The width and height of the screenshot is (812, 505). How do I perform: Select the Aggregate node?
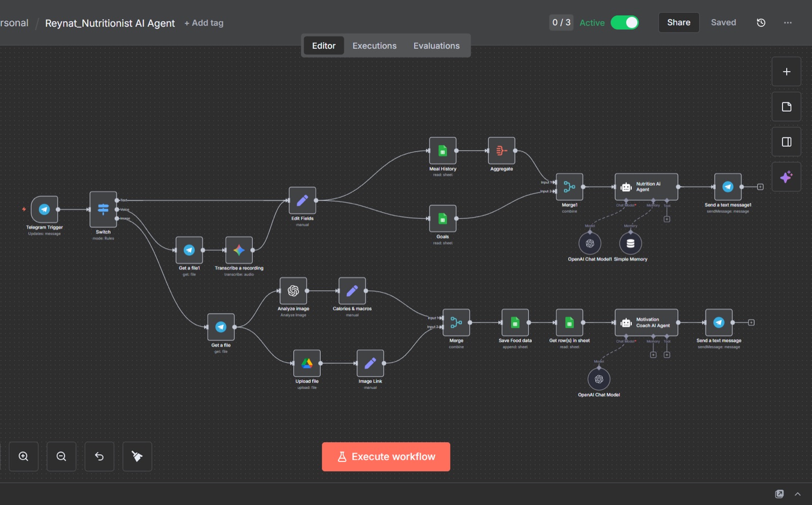(501, 151)
